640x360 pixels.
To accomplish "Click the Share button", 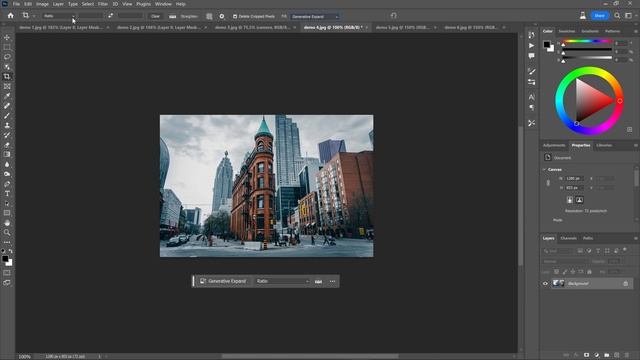I will pyautogui.click(x=599, y=16).
